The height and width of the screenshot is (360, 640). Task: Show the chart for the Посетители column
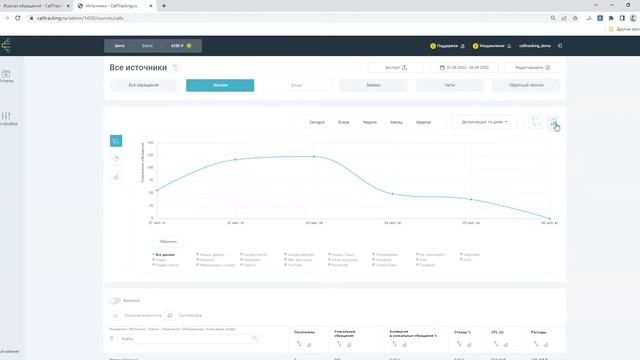click(309, 344)
